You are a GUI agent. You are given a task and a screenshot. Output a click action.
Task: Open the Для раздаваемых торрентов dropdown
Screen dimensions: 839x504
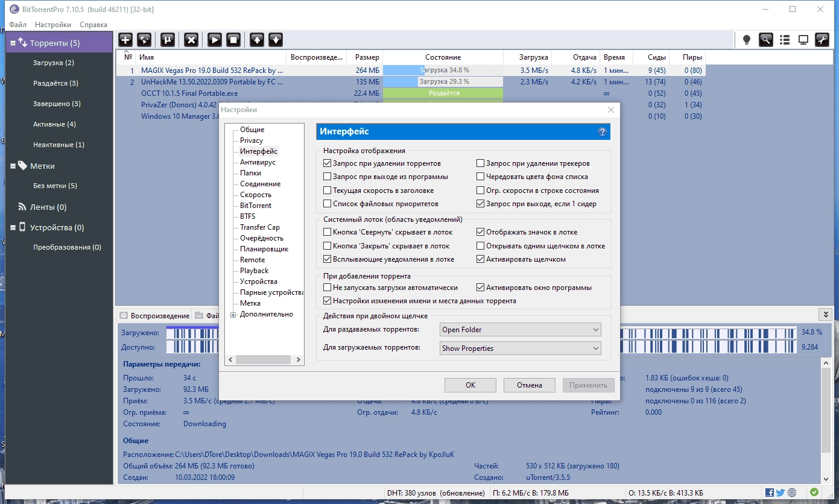(x=520, y=330)
